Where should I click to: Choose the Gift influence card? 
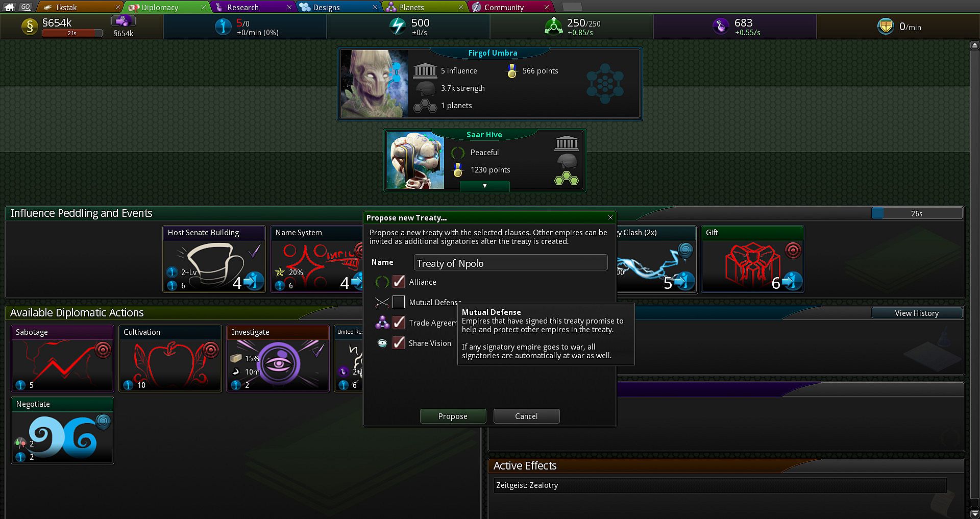pos(752,259)
